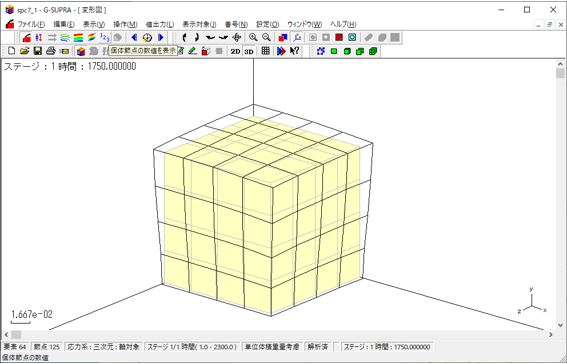This screenshot has height=364, width=567.
Task: Zoom out with the minus magnifier
Action: point(266,38)
